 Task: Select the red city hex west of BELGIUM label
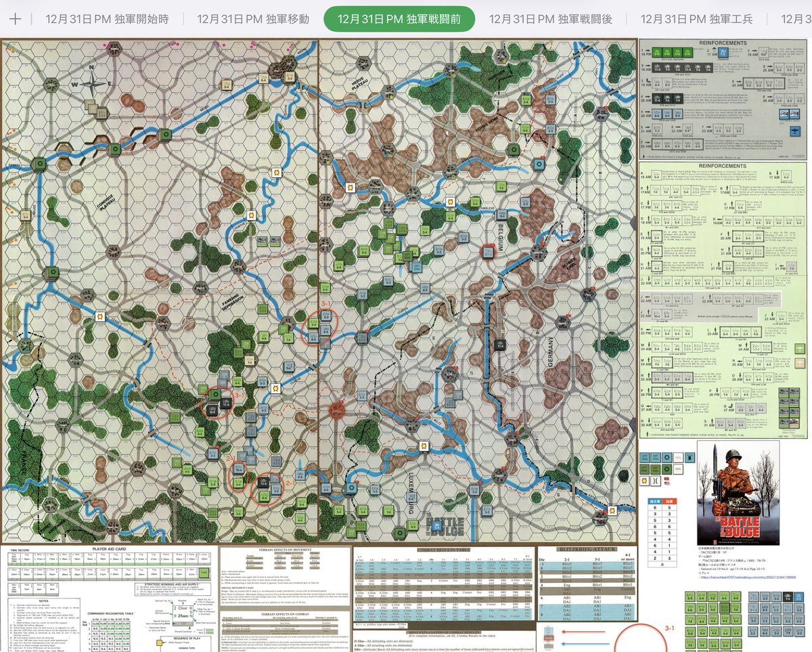coord(487,251)
